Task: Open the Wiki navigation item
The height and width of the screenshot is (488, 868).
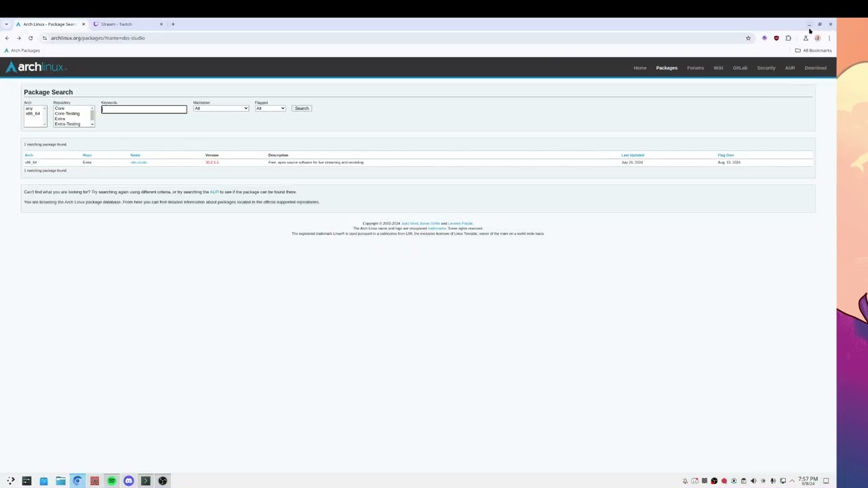Action: point(718,68)
